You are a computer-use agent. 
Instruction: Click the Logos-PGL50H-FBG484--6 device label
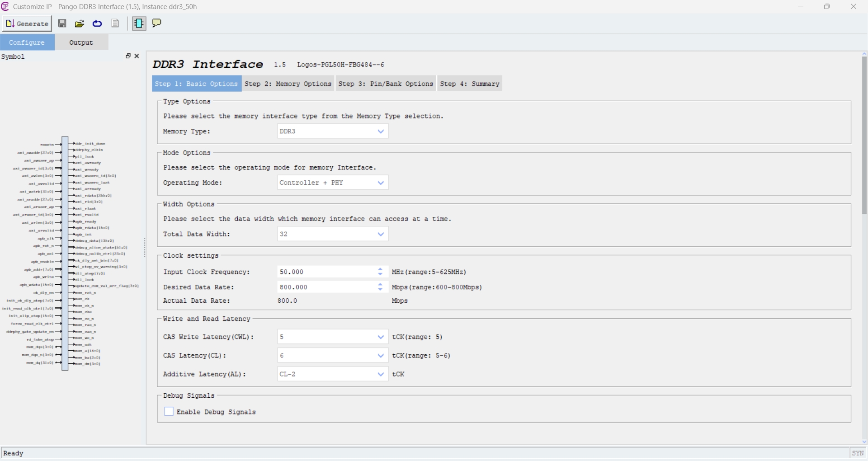pyautogui.click(x=340, y=65)
